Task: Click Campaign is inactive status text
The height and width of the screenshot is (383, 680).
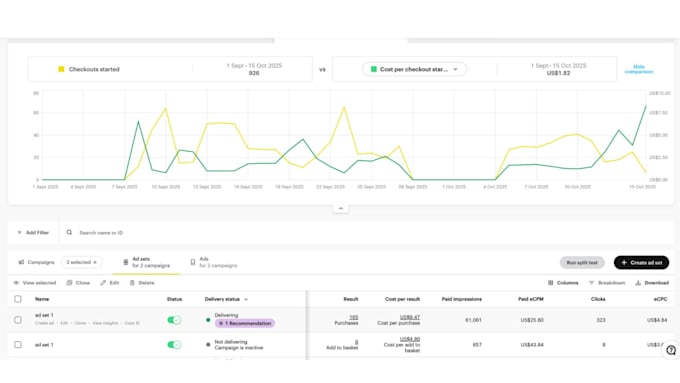Action: pos(239,348)
